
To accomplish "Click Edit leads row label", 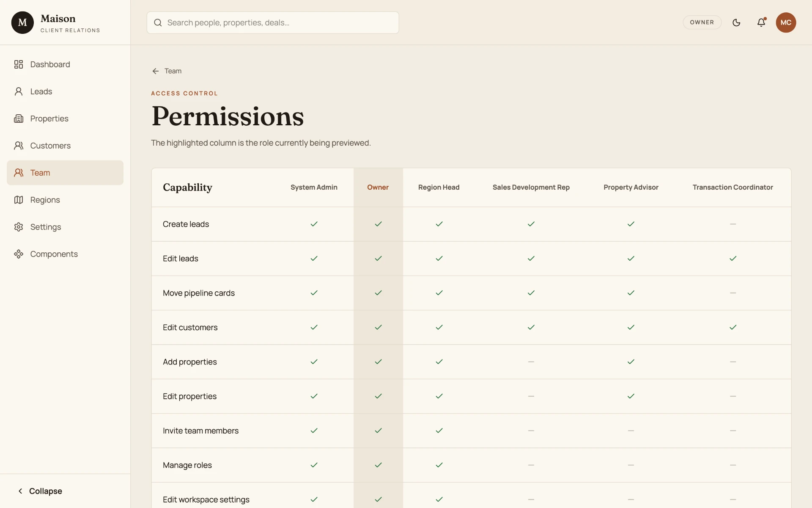I will pyautogui.click(x=181, y=259).
